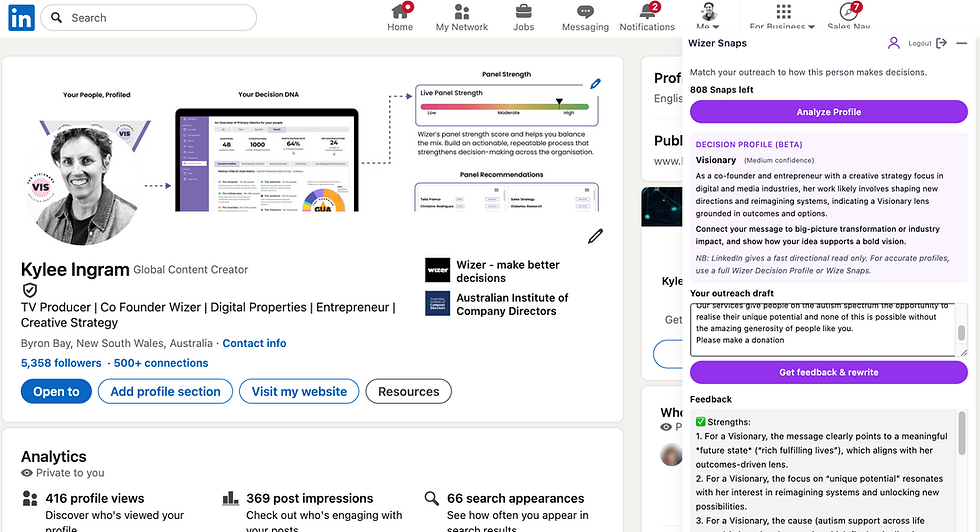This screenshot has width=980, height=532.
Task: Open the Jobs section
Action: (x=523, y=18)
